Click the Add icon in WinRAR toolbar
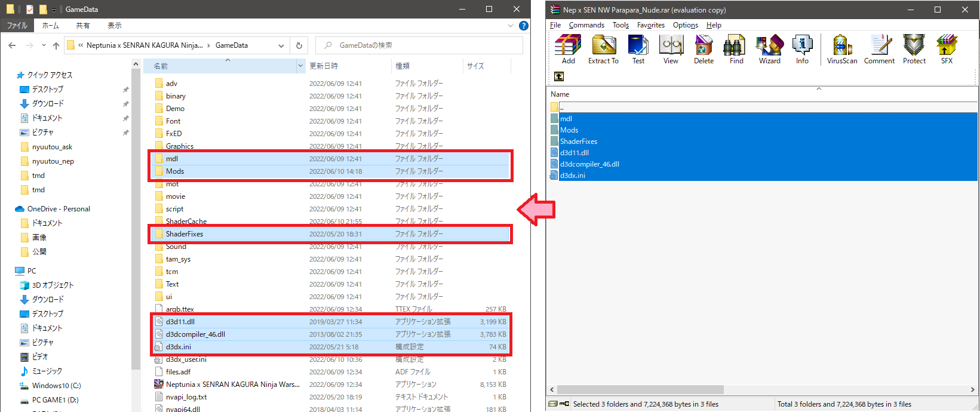This screenshot has width=980, height=412. pyautogui.click(x=568, y=49)
